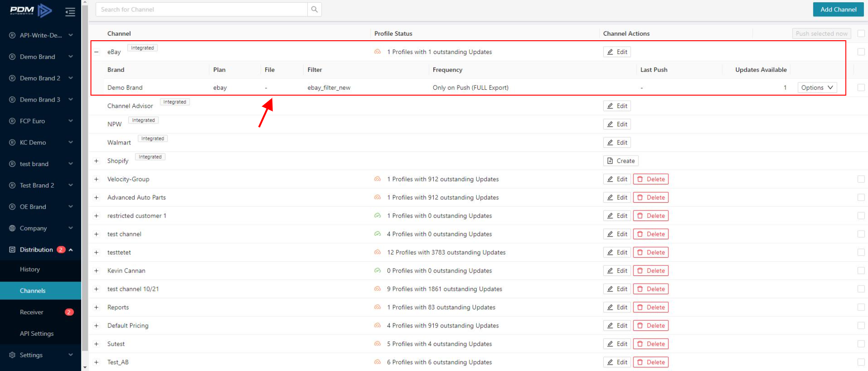Click the sidebar vertical scrollbar
This screenshot has width=868, height=371.
point(84,178)
